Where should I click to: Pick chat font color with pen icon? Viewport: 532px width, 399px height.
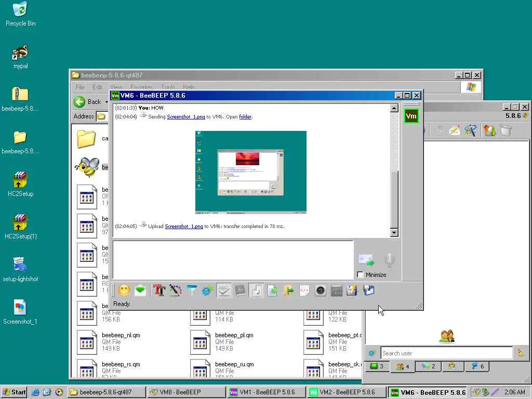(x=176, y=290)
